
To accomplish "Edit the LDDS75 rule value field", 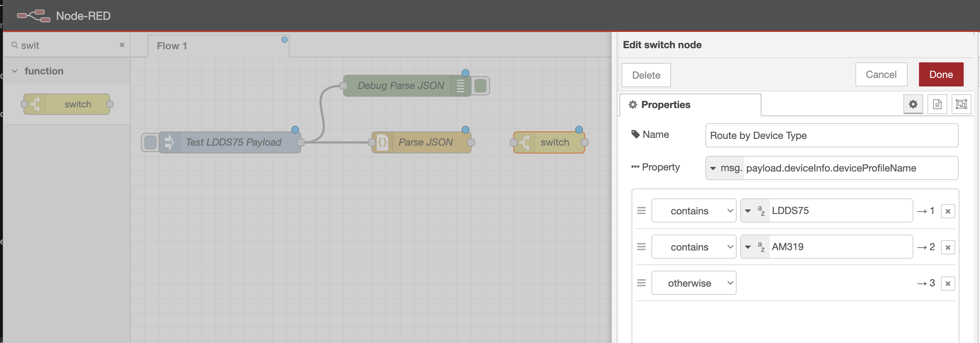I will tap(841, 211).
